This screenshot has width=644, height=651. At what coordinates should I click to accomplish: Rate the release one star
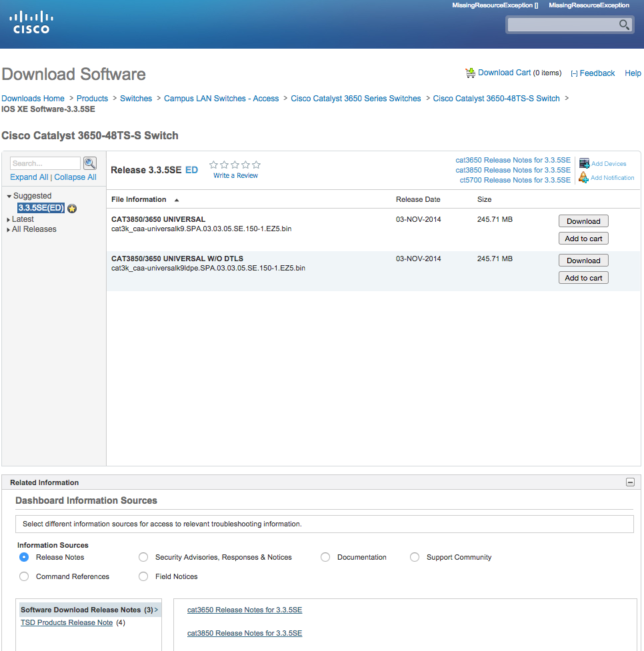tap(213, 165)
